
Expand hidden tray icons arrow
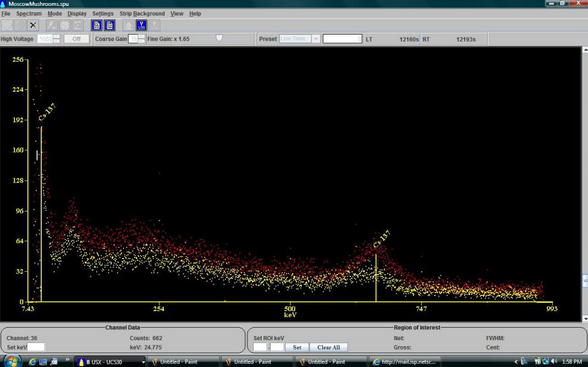coord(516,362)
